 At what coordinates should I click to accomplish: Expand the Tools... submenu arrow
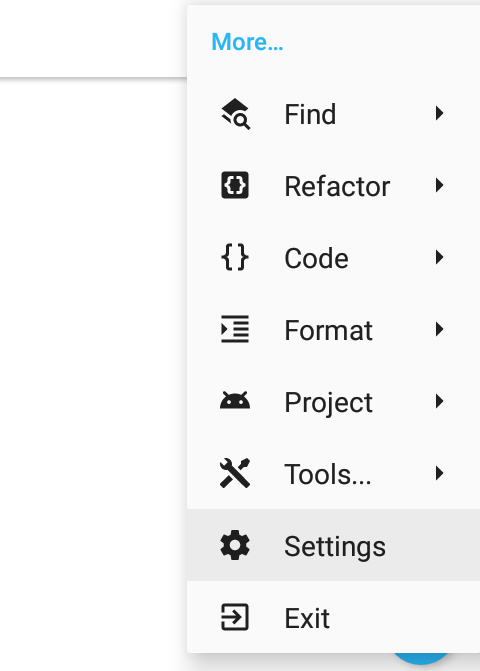(x=439, y=473)
